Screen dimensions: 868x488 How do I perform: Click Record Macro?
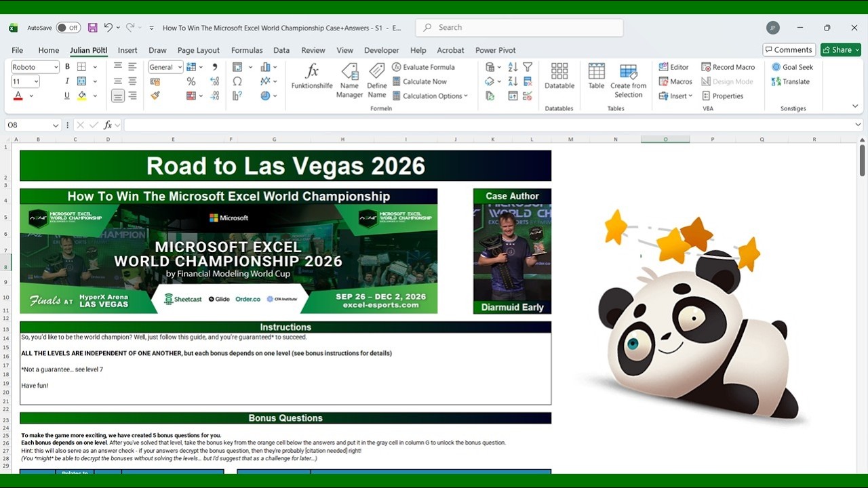[x=728, y=67]
